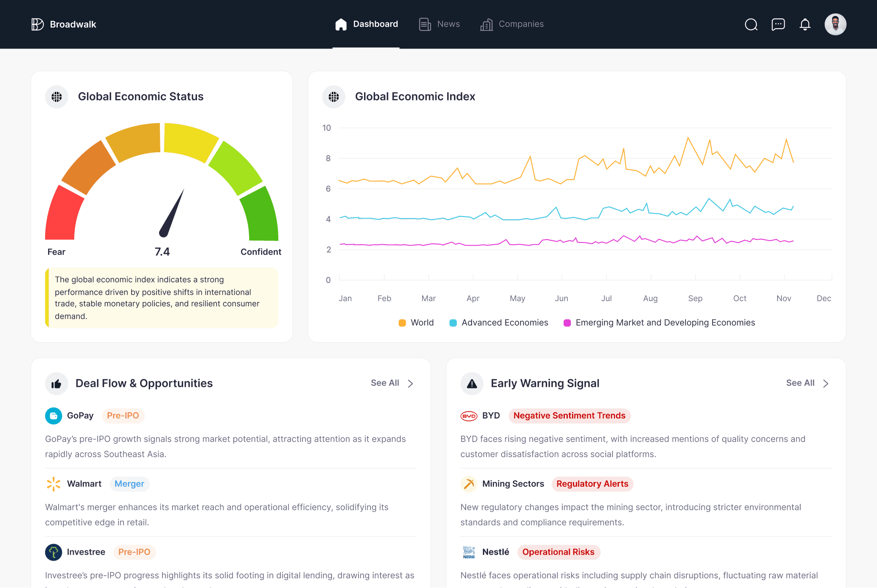This screenshot has width=877, height=588.
Task: Toggle Emerging Market and Developing Economies legend
Action: click(x=659, y=323)
